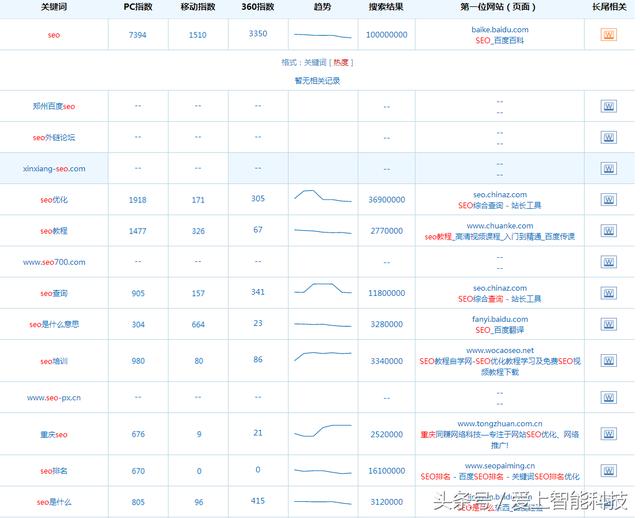Click mobile index value 1510
The height and width of the screenshot is (518, 640).
coord(198,35)
